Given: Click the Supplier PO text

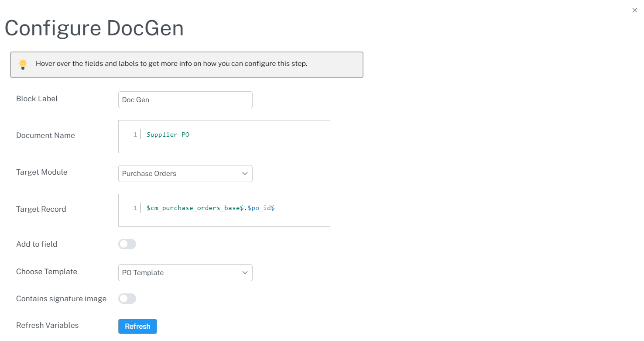Looking at the screenshot, I should (x=168, y=134).
